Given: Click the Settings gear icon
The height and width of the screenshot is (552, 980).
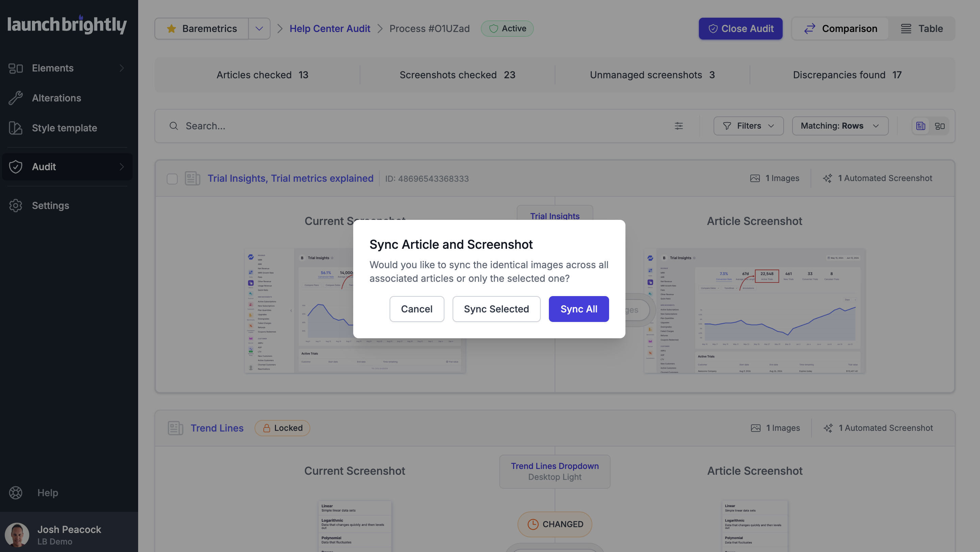Looking at the screenshot, I should pyautogui.click(x=16, y=206).
